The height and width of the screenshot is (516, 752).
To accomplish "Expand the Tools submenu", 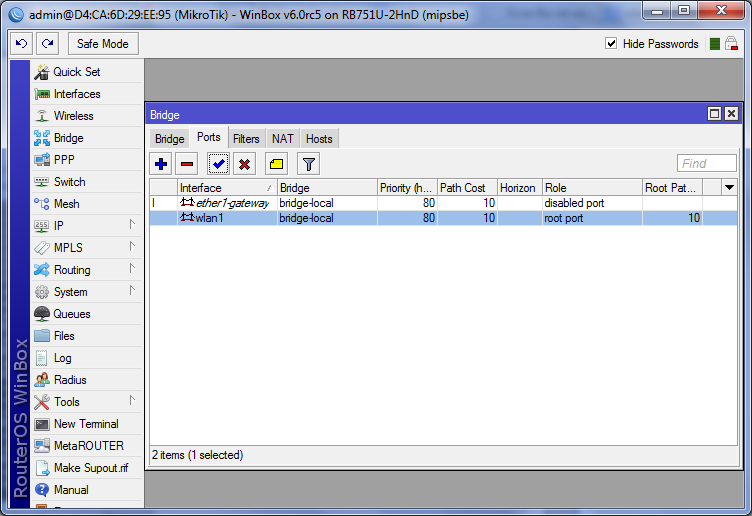I will point(87,402).
